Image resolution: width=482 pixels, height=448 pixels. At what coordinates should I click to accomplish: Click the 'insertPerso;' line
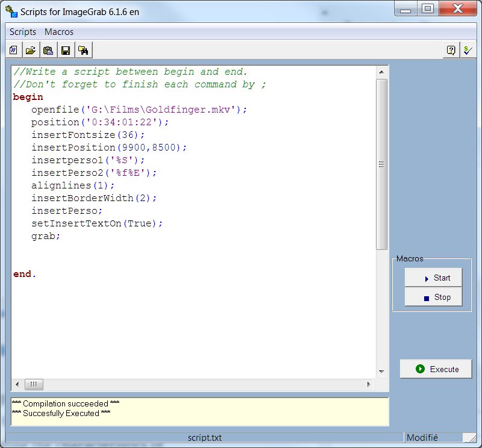pos(67,211)
